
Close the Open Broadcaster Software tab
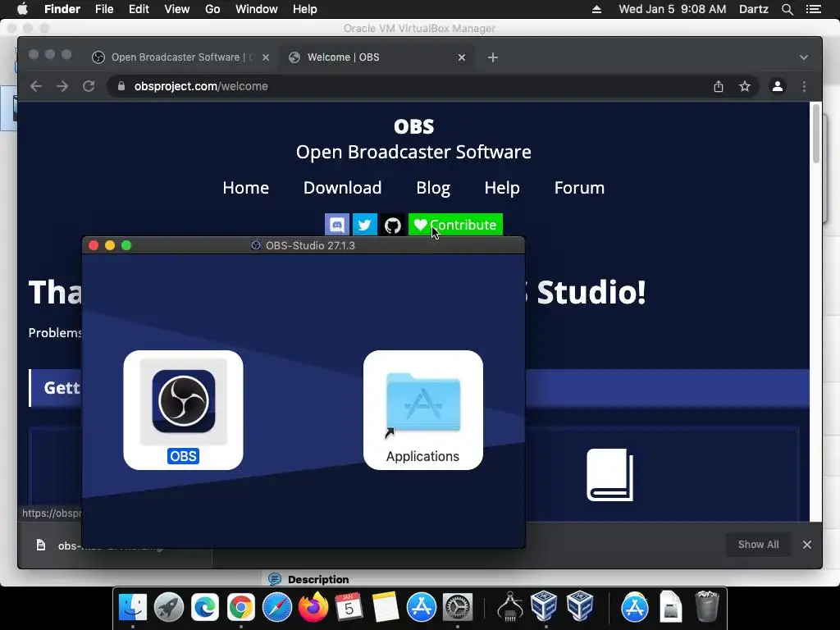266,57
